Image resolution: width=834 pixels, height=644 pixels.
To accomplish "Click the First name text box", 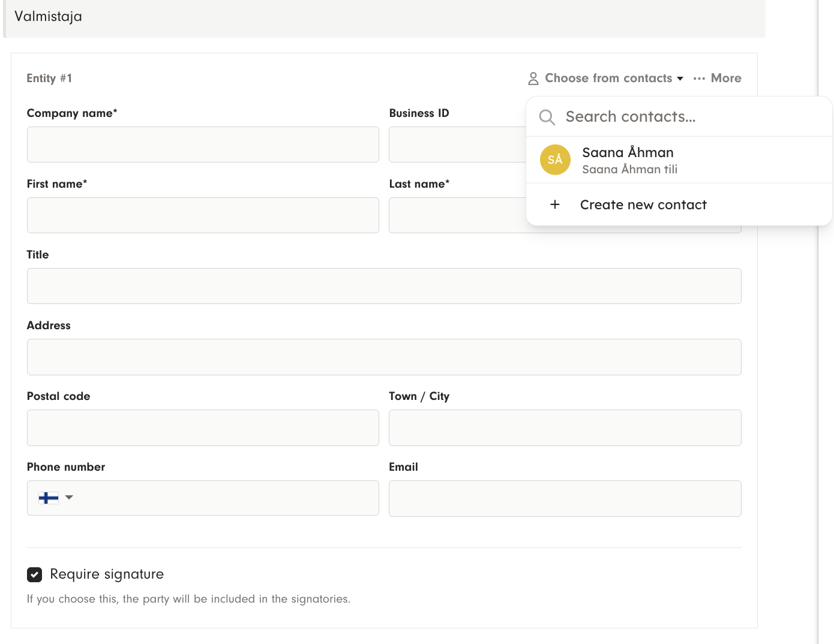I will pyautogui.click(x=203, y=215).
